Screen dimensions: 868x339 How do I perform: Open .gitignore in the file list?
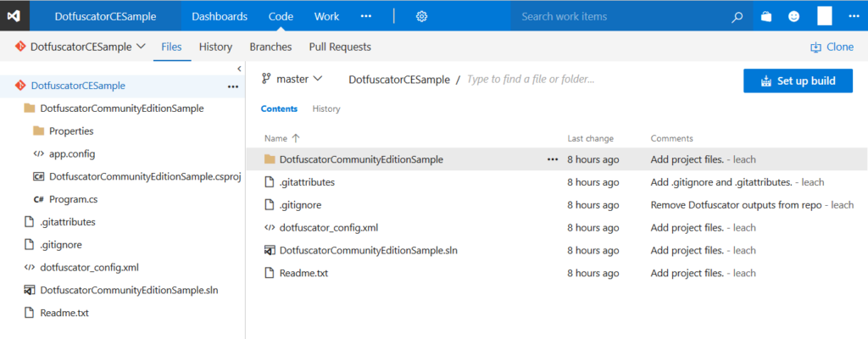301,205
